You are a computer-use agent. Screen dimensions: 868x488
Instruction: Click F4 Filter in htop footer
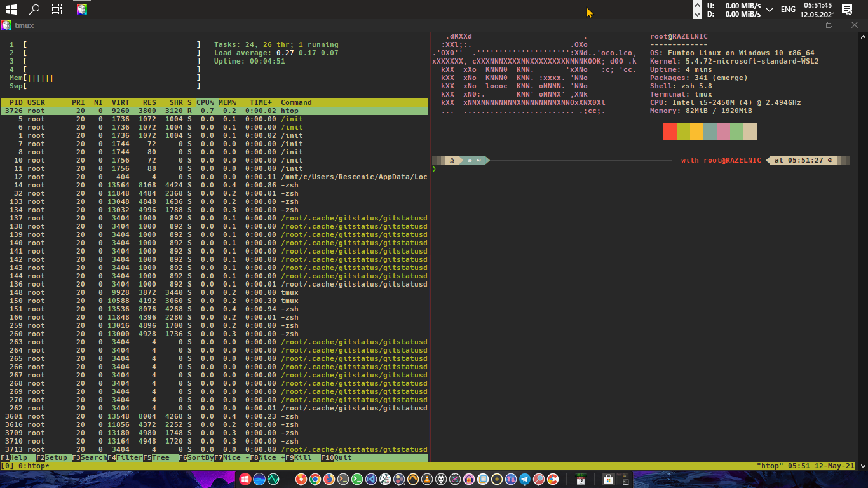click(125, 457)
